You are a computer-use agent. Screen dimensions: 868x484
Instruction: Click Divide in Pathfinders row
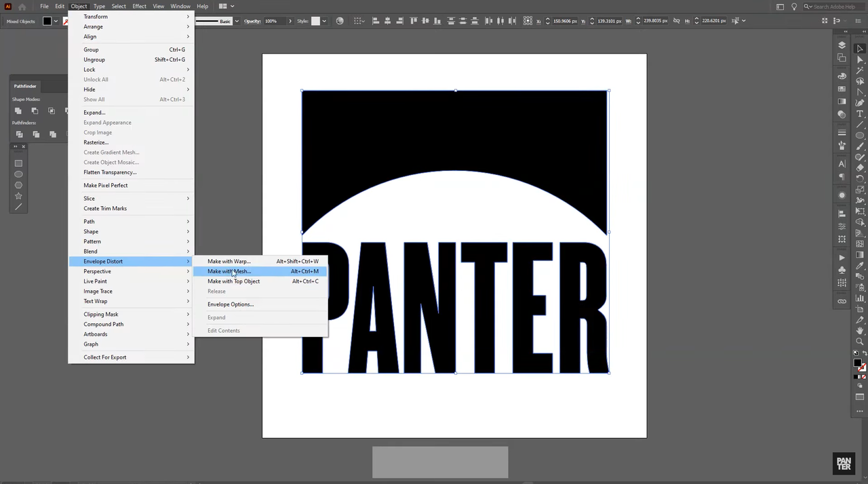[19, 134]
